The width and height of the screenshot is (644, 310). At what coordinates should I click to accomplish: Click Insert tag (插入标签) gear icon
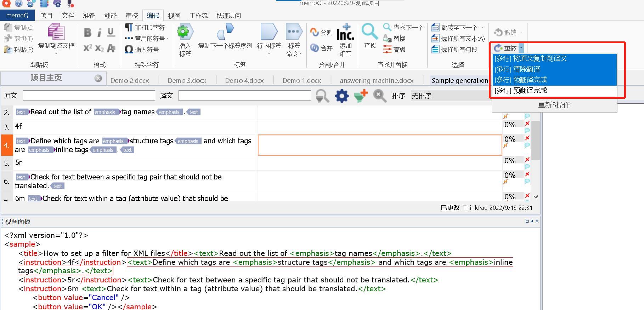pos(185,32)
